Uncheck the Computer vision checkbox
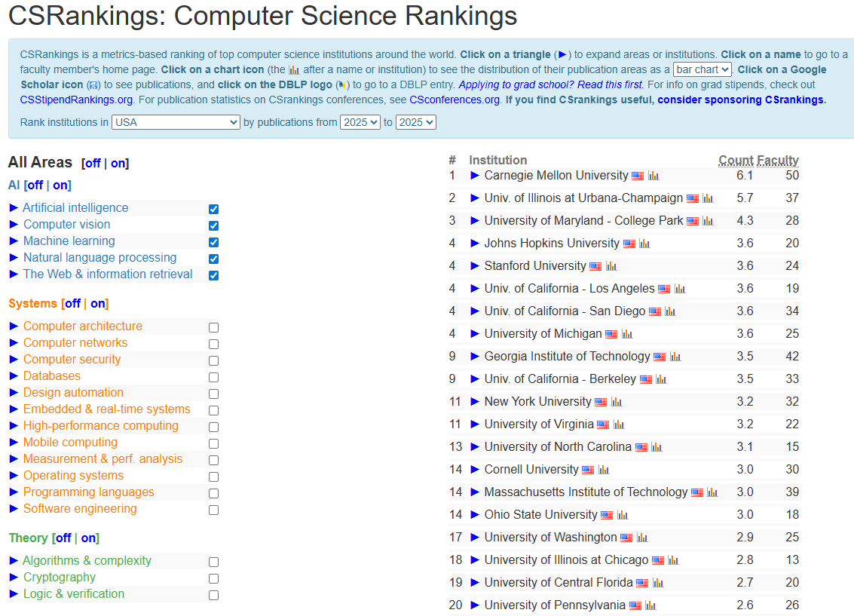 214,225
